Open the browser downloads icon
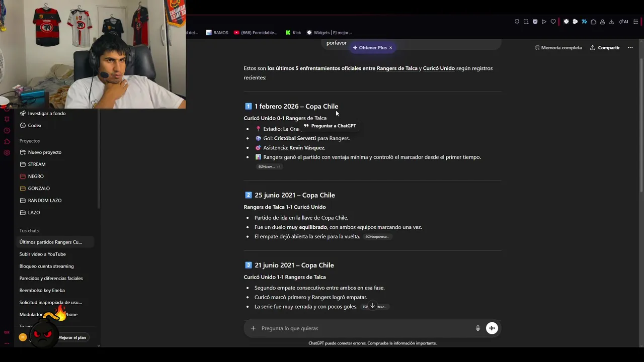 coord(611,22)
